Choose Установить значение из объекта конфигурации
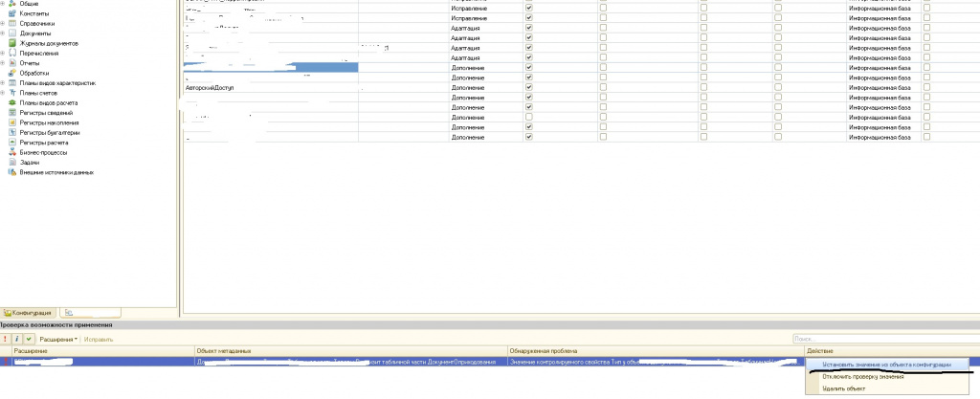Screen dimensions: 980x399 (887, 364)
